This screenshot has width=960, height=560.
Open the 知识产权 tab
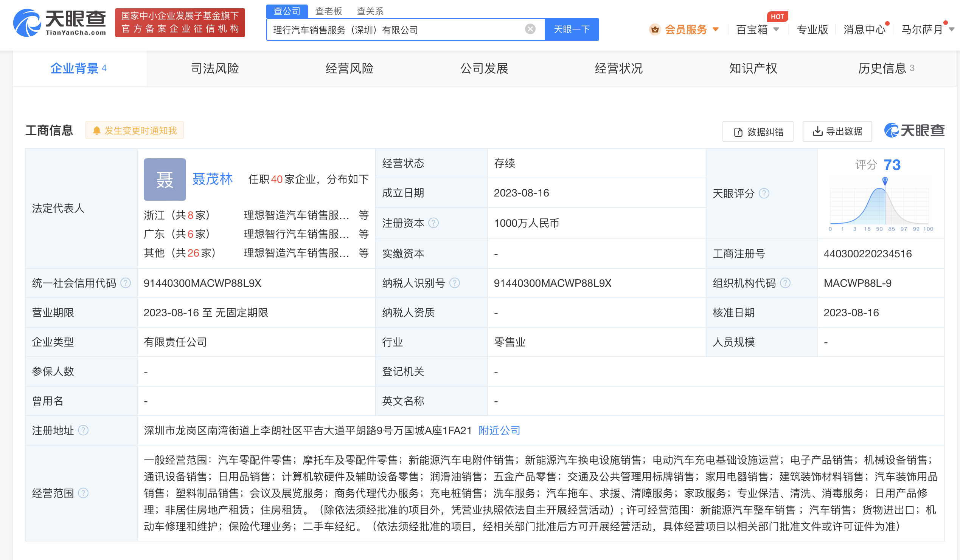tap(753, 68)
